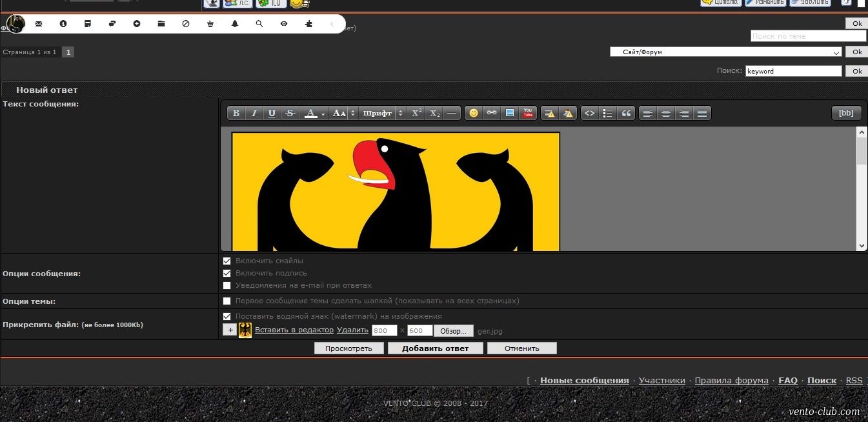
Task: Insert a horizontal line in the editor
Action: [452, 113]
